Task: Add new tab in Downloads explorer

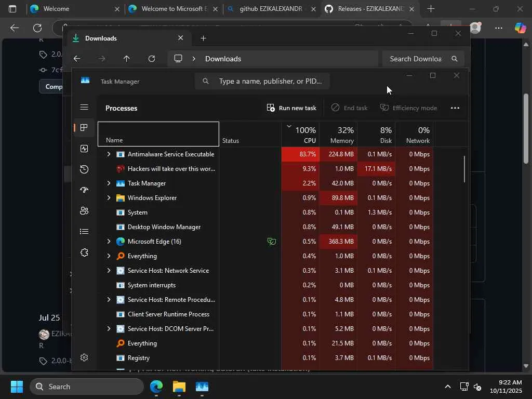Action: [203, 38]
